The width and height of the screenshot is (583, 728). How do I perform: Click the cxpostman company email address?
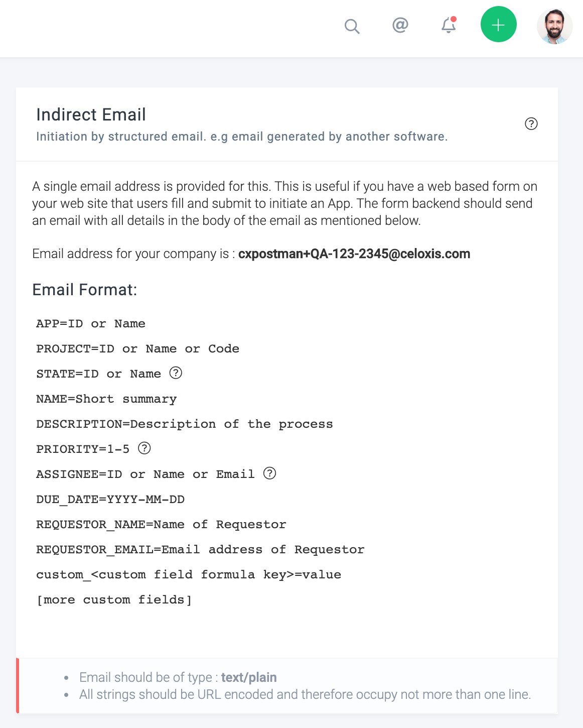[354, 254]
